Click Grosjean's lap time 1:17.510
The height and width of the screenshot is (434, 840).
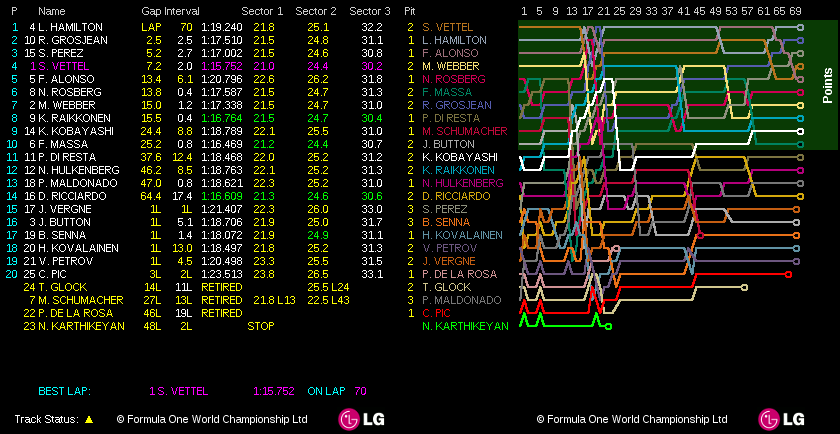point(222,40)
